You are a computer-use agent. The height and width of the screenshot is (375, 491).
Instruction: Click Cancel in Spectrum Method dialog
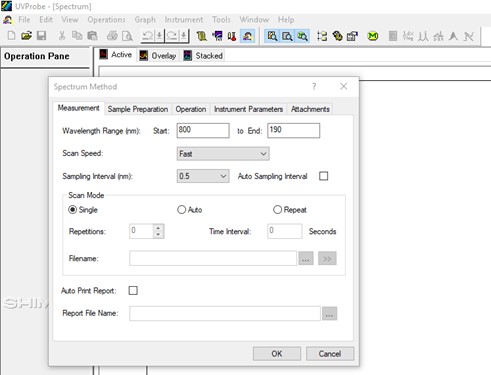330,354
